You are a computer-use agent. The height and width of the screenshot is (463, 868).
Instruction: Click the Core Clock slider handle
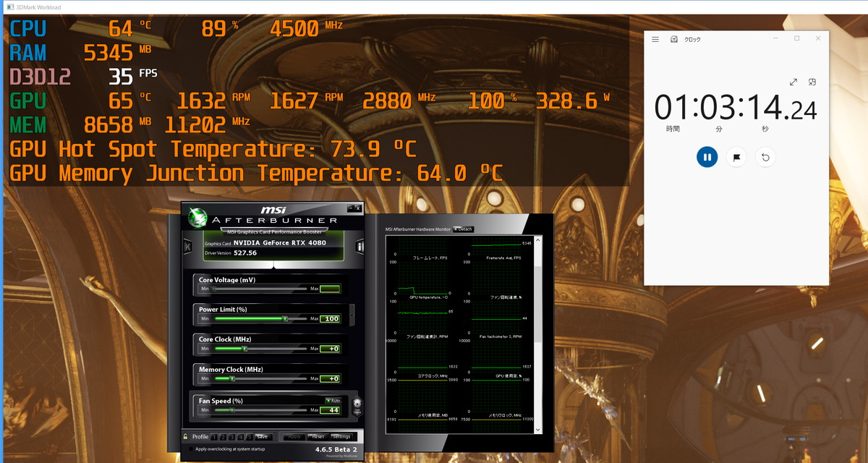[245, 349]
